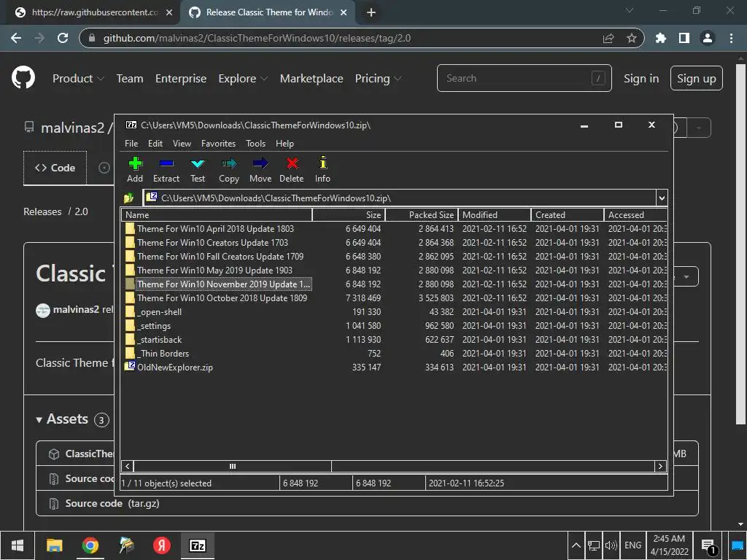The width and height of the screenshot is (747, 560).
Task: Click the horizontal scrollbar left arrow
Action: click(127, 466)
